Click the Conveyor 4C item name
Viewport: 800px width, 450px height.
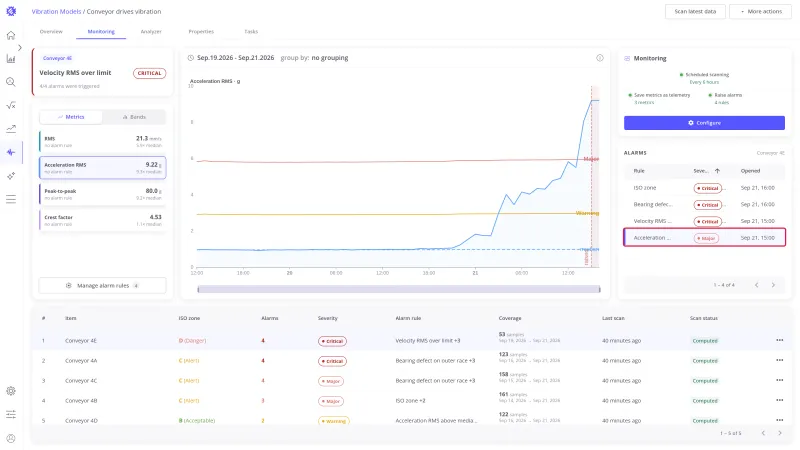pos(81,381)
